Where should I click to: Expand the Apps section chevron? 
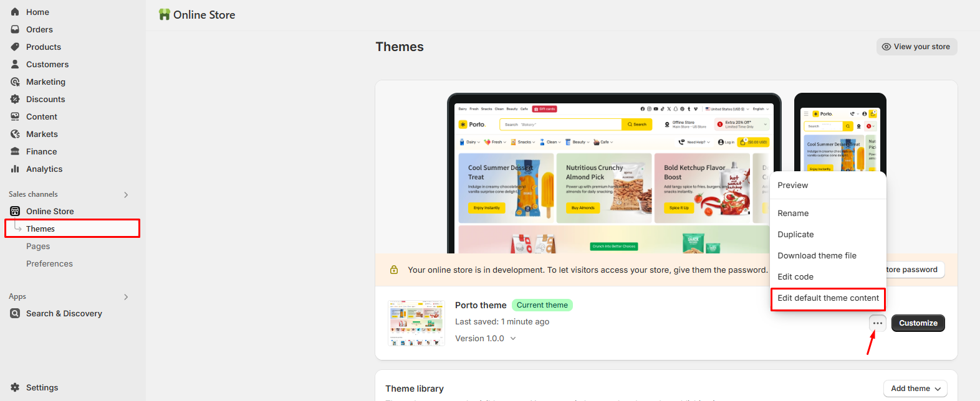[x=126, y=297]
